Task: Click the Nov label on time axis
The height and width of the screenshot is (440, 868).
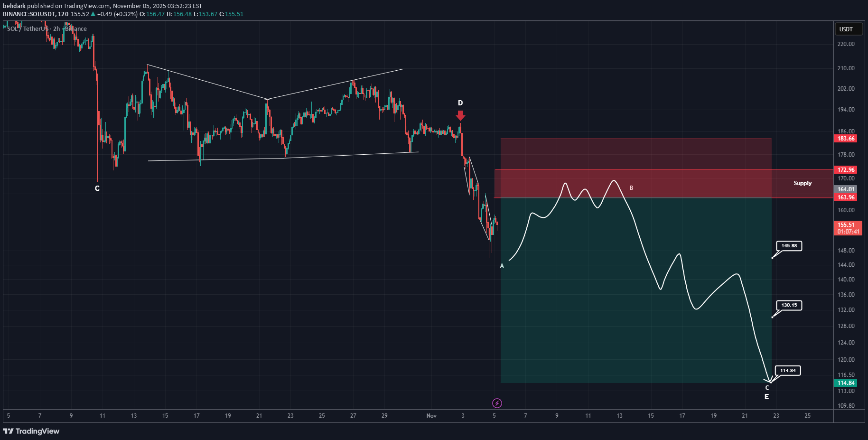Action: (x=431, y=416)
